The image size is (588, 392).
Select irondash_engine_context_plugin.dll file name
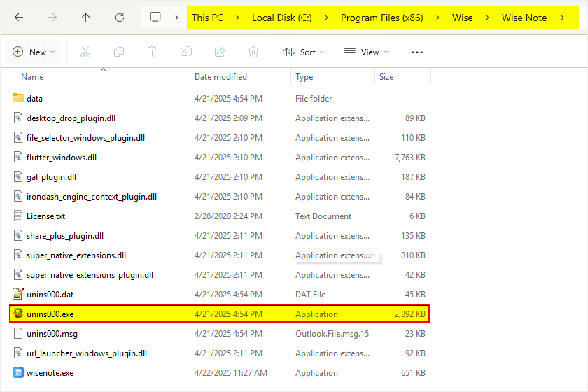pyautogui.click(x=92, y=197)
